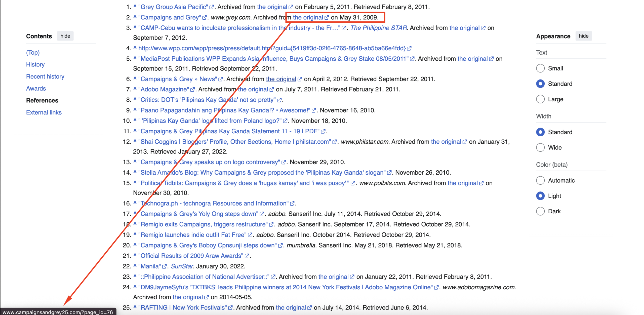Click the caret icon next to reference 4
The width and height of the screenshot is (644, 315).
[x=135, y=48]
